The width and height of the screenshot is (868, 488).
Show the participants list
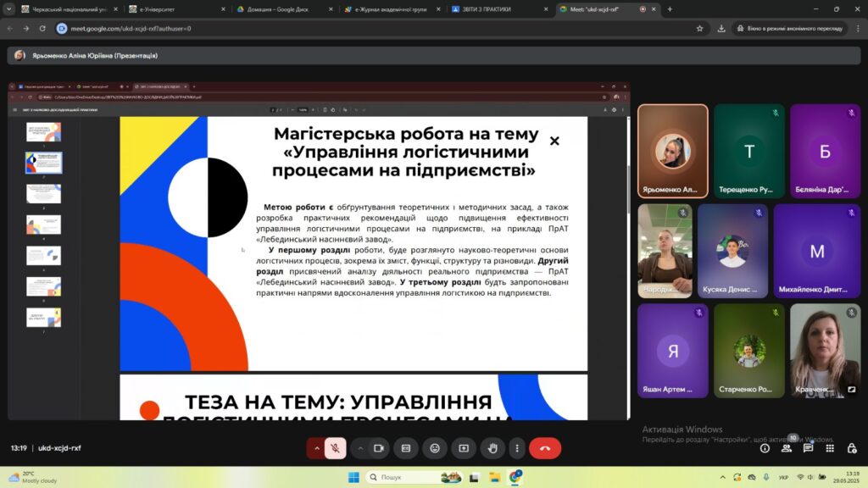point(787,448)
